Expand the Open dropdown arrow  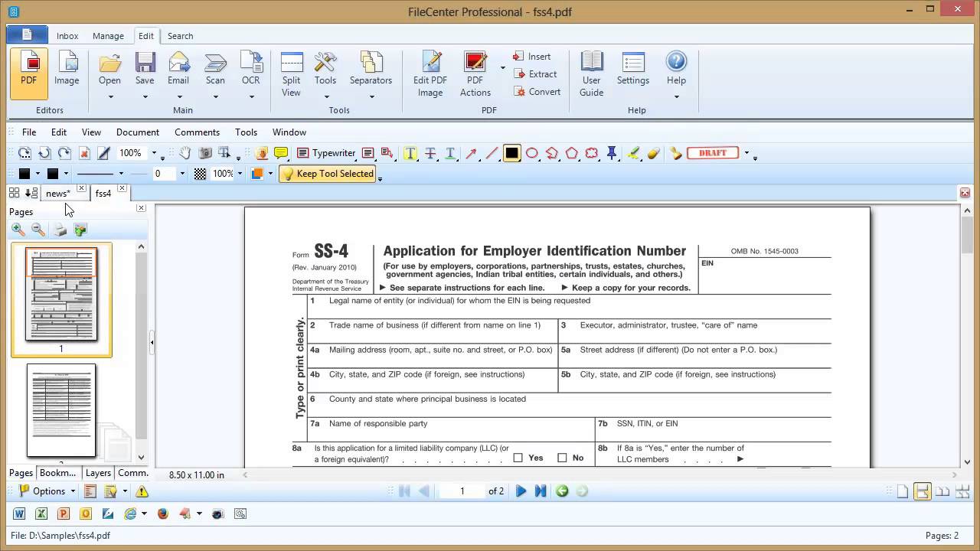(109, 97)
